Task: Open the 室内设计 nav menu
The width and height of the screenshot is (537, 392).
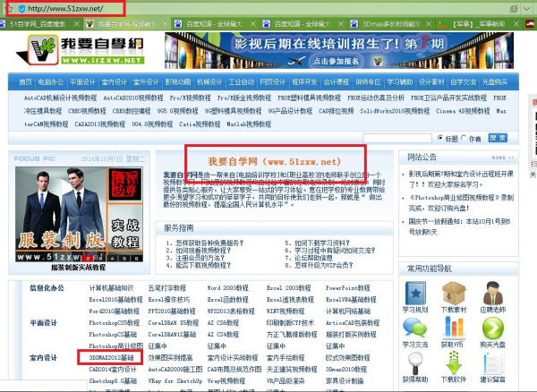Action: (114, 81)
